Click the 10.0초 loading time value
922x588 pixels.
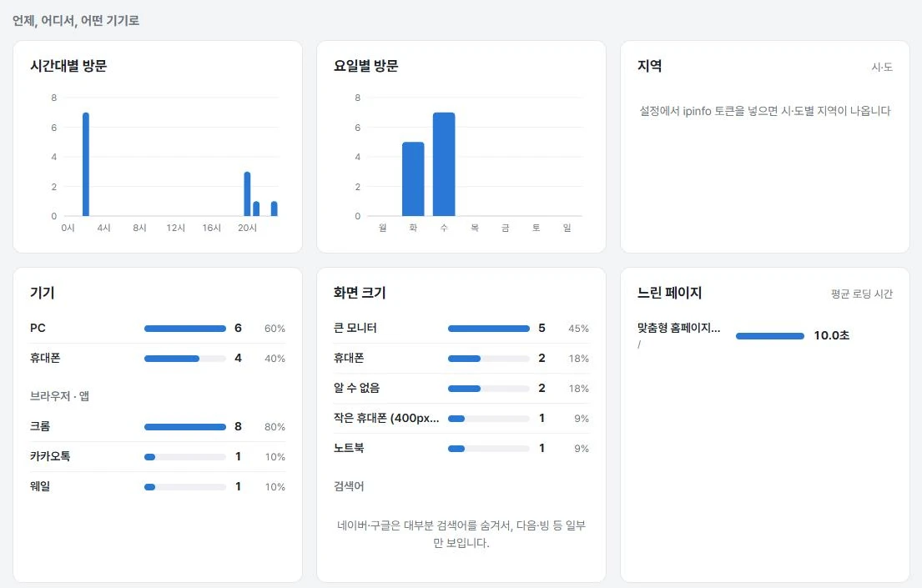coord(831,335)
